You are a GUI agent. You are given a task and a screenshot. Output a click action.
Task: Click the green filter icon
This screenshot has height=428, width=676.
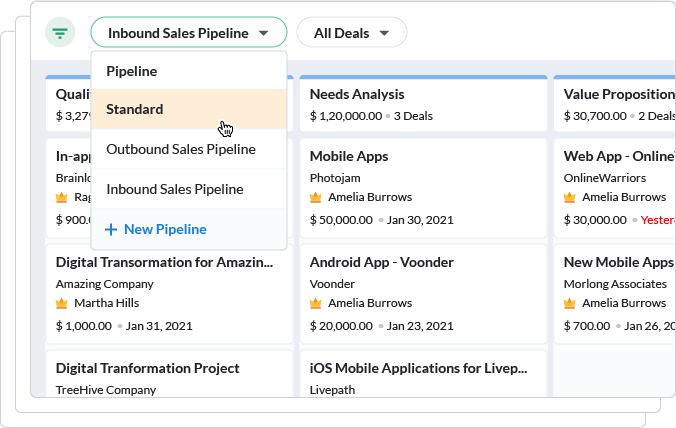click(61, 33)
